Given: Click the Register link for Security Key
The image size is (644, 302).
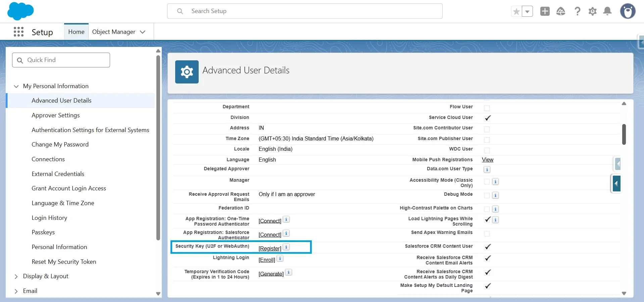Looking at the screenshot, I should 270,248.
